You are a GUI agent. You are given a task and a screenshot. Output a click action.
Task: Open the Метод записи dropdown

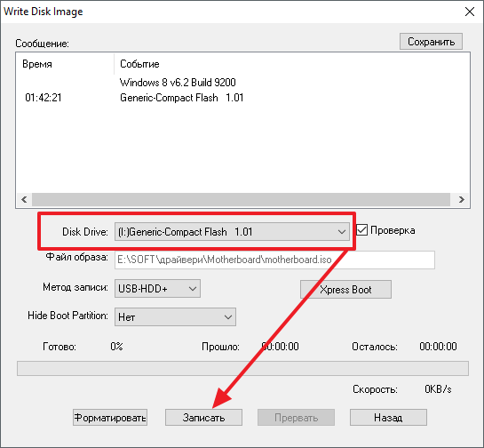pyautogui.click(x=157, y=289)
